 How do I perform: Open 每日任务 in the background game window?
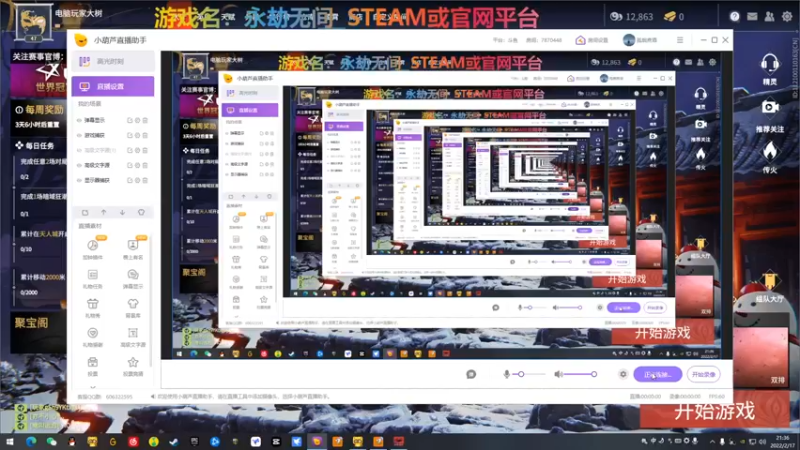(35, 146)
